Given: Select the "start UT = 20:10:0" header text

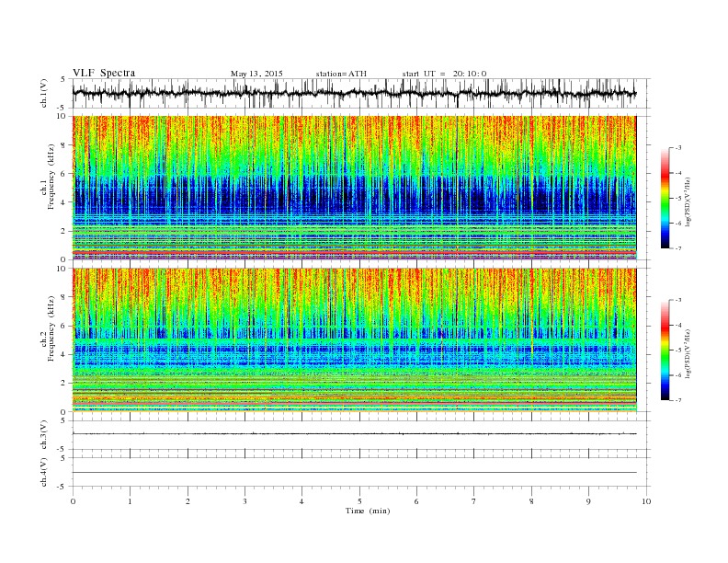Looking at the screenshot, I should (x=444, y=74).
